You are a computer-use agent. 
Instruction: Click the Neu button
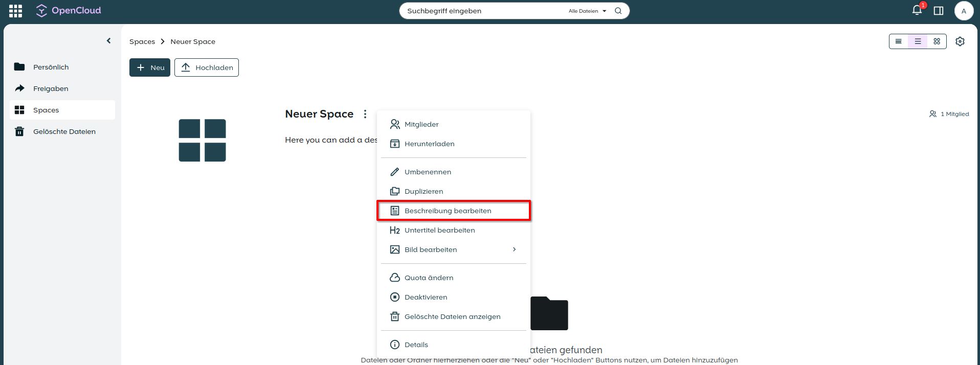point(150,67)
